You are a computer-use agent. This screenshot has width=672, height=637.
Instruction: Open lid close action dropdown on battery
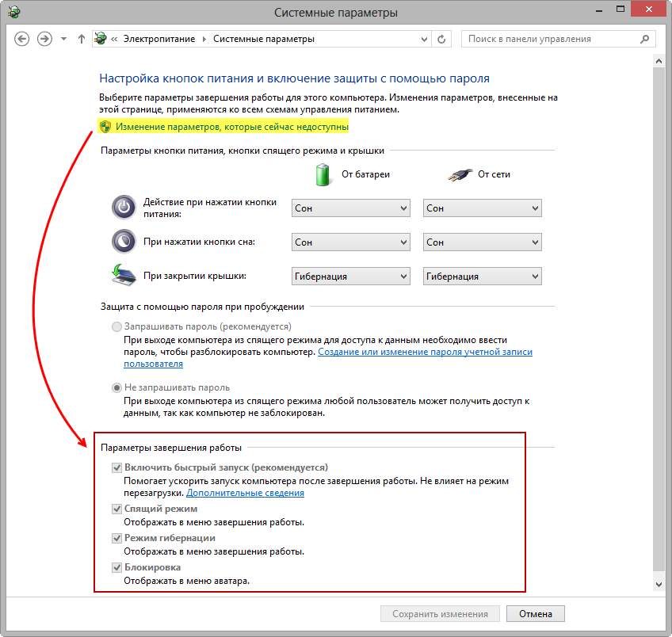click(x=350, y=277)
